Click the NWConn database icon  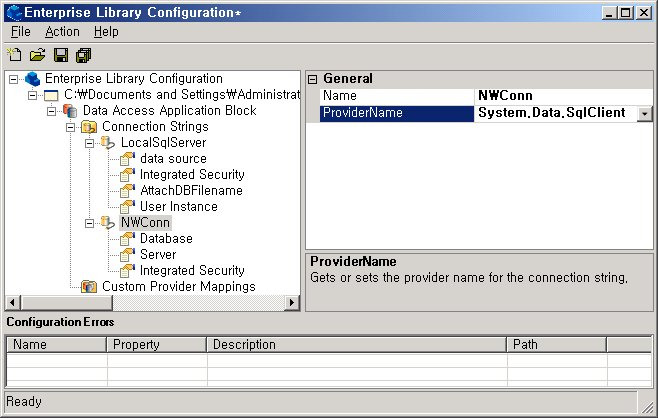[108, 222]
